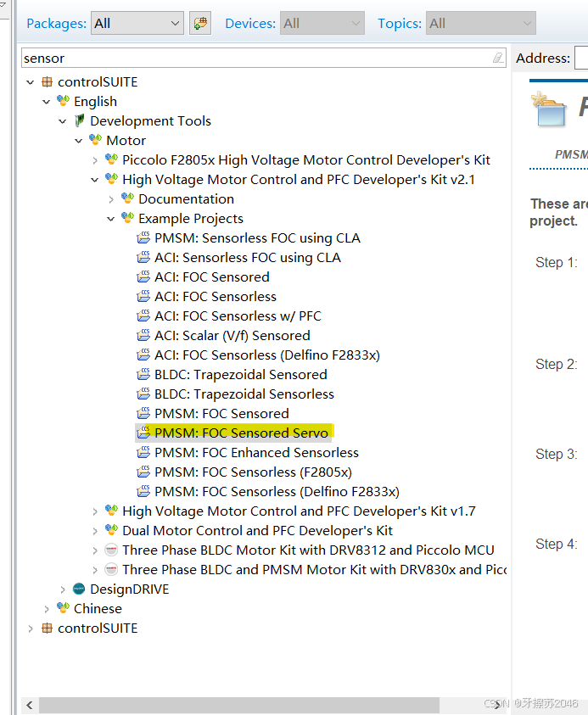Click project icon of BLDC: Trapezoidal Sensored
588x715 pixels.
(143, 374)
